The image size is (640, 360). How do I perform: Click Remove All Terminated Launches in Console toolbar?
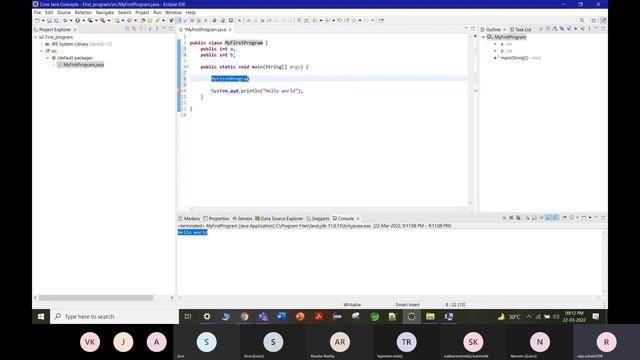coord(518,218)
